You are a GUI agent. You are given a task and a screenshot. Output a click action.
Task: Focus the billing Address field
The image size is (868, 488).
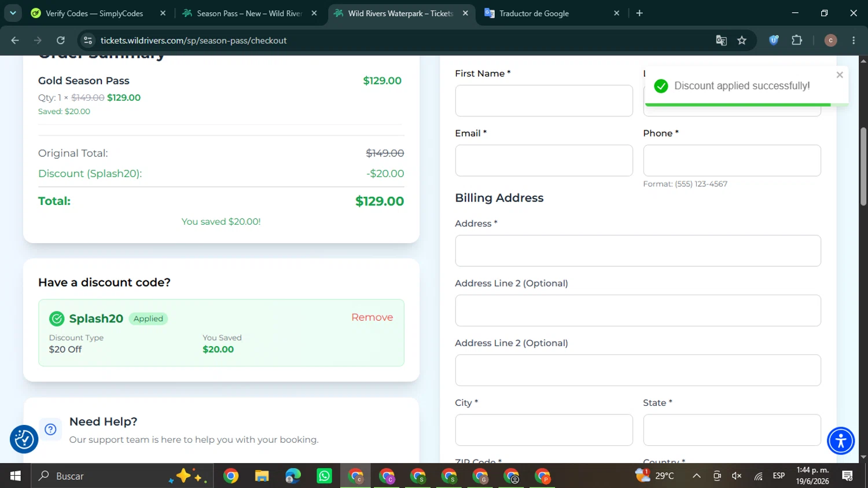[x=638, y=251]
